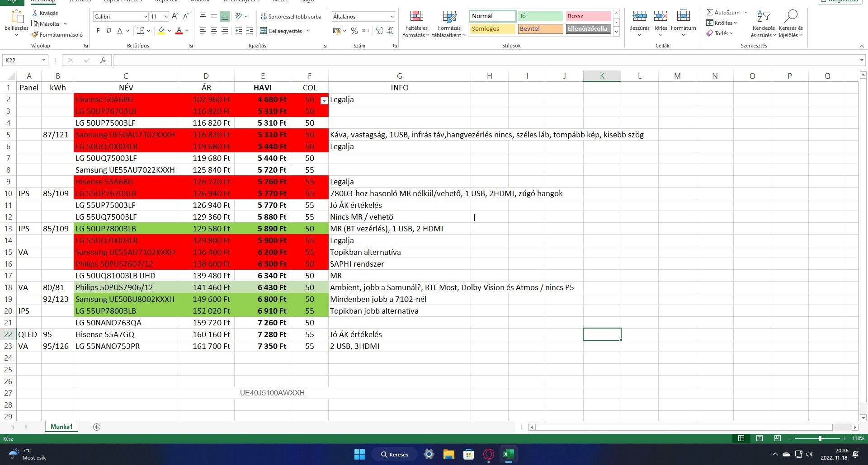Open Formázás táblázatként table formatting
Image resolution: width=868 pixels, height=465 pixels.
(449, 23)
